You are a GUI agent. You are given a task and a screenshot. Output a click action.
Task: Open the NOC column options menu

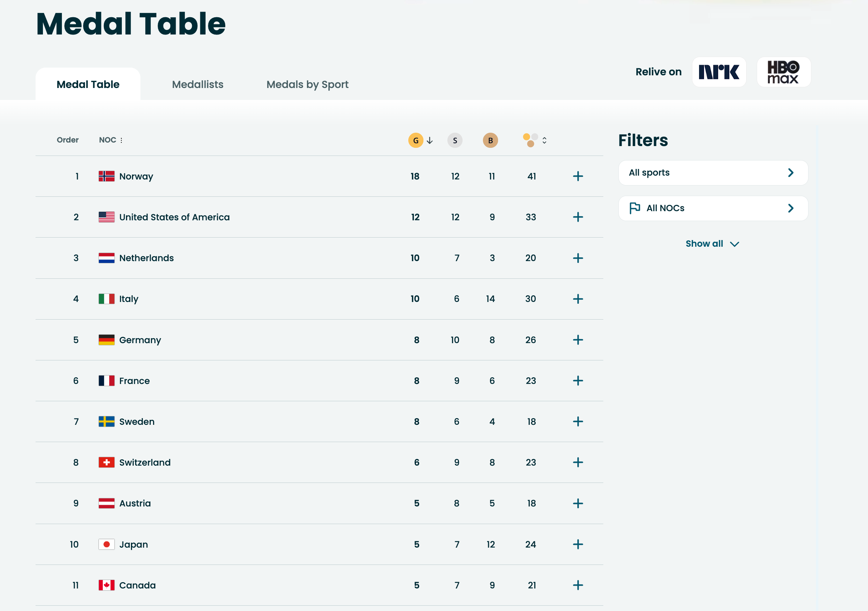click(121, 140)
